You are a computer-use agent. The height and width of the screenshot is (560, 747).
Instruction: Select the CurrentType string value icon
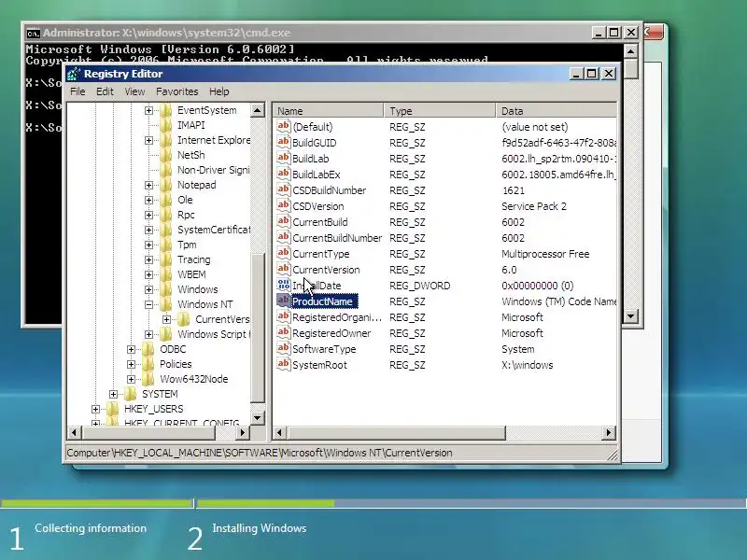284,253
